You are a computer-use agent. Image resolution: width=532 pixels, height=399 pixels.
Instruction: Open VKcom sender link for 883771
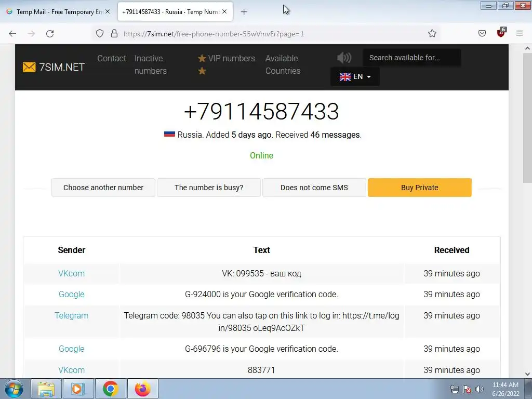point(71,370)
